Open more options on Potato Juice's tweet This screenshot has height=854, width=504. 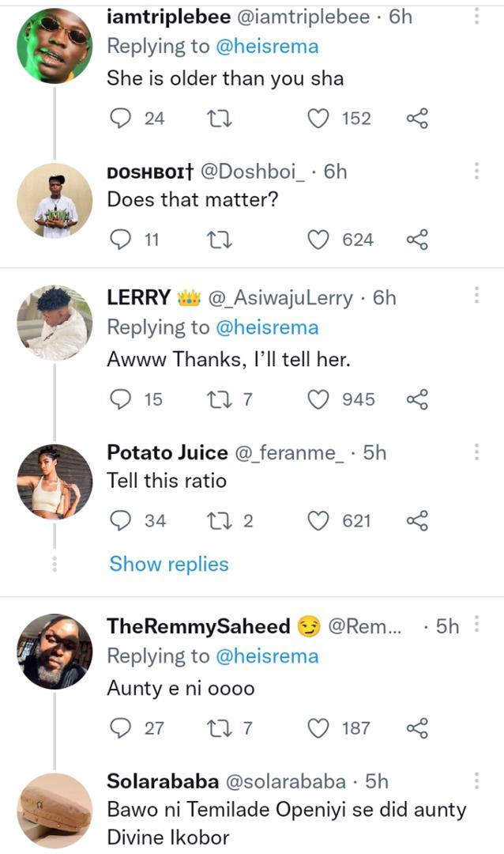(x=476, y=452)
